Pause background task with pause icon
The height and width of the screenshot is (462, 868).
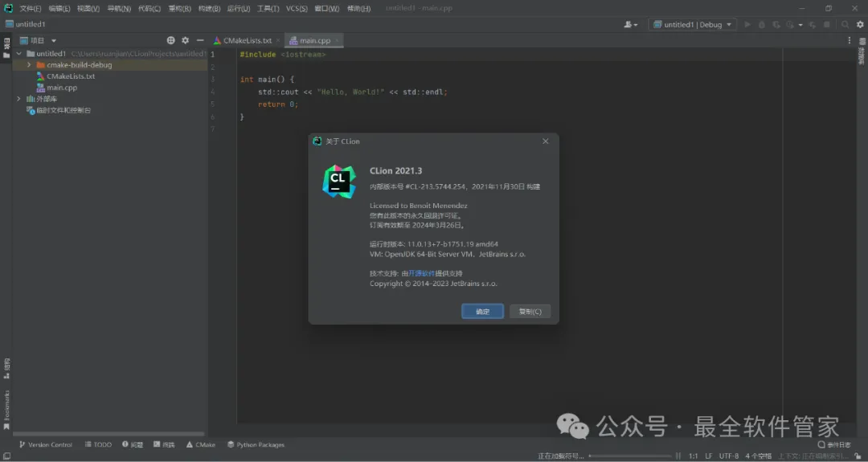tap(678, 456)
